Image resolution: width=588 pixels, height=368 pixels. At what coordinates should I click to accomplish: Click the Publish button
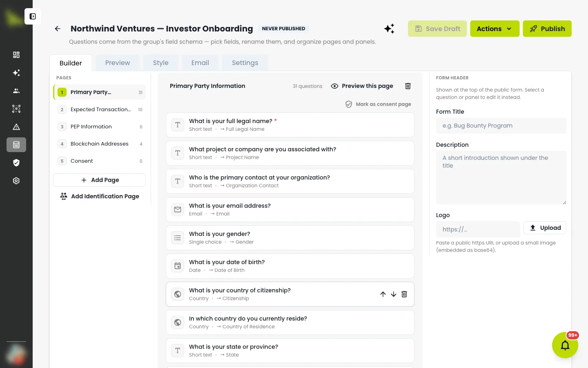547,29
